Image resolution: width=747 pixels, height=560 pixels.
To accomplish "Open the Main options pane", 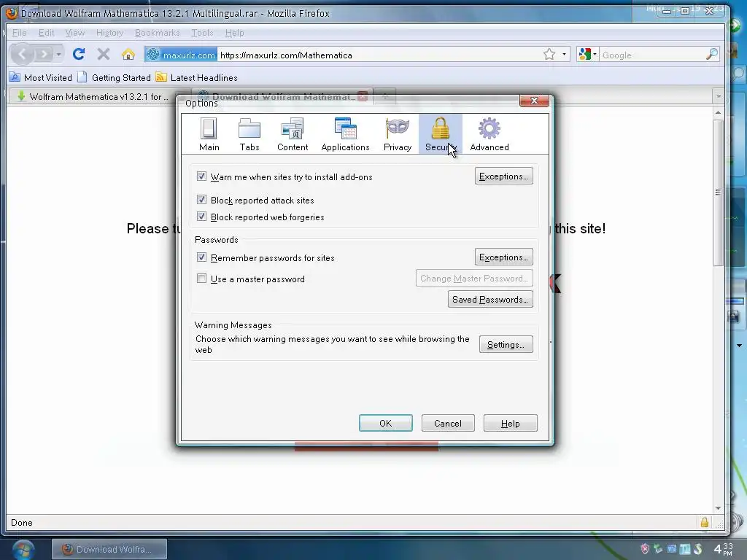I will (x=209, y=134).
